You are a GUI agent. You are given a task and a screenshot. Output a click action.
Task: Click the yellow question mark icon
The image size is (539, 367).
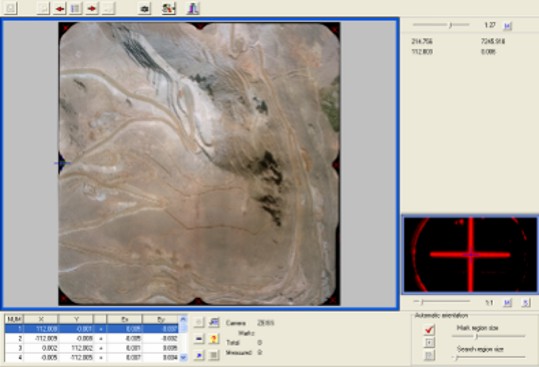point(214,339)
